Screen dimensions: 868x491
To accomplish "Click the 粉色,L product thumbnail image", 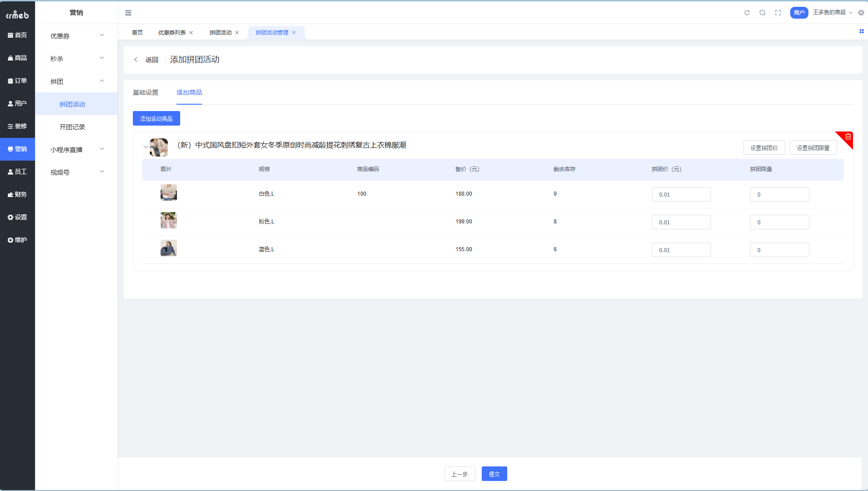I will pyautogui.click(x=168, y=221).
